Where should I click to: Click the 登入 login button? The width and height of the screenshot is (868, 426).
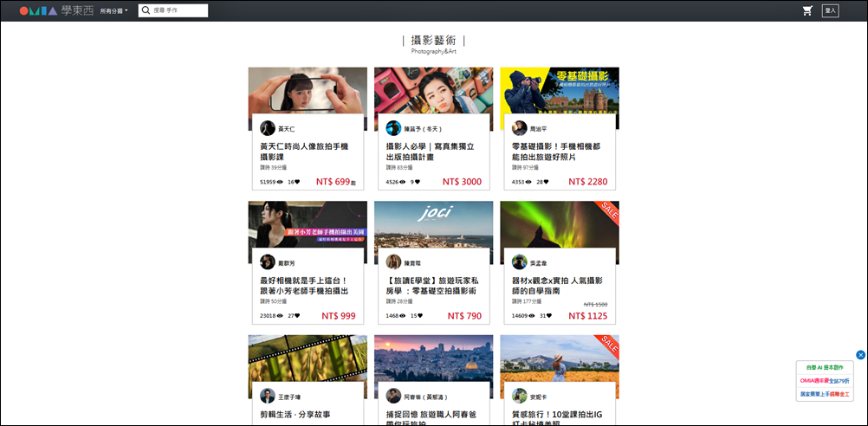click(831, 10)
